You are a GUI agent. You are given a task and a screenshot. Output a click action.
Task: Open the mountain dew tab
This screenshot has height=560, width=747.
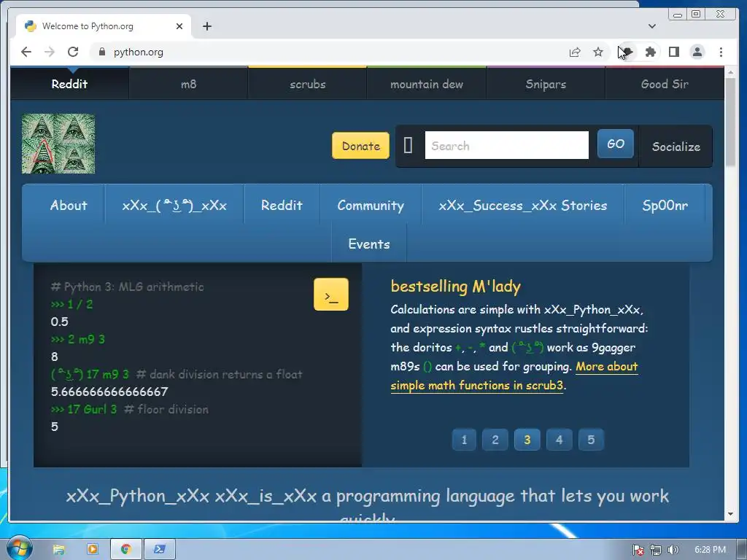click(427, 84)
